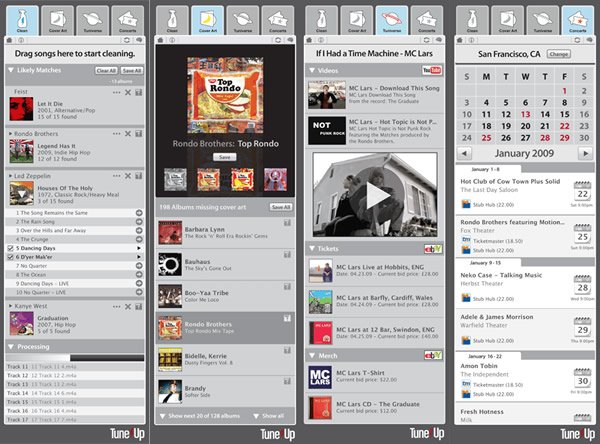The width and height of the screenshot is (600, 444).
Task: Expand the Kanye West album entry
Action: [x=10, y=306]
